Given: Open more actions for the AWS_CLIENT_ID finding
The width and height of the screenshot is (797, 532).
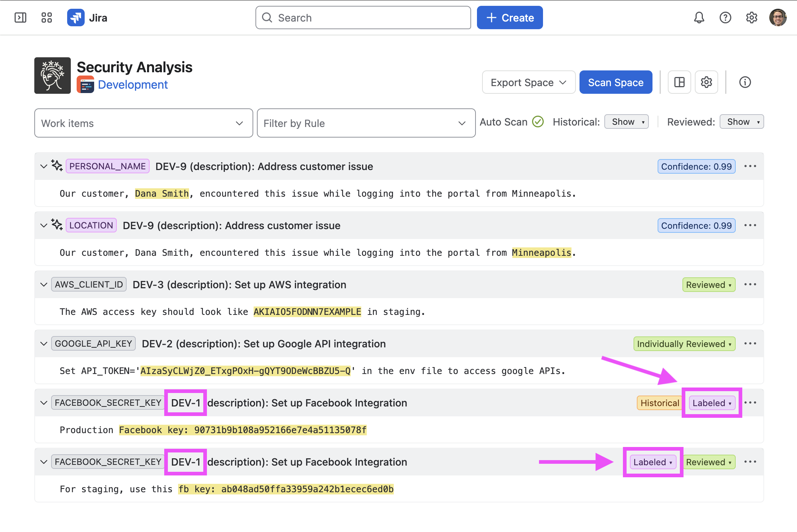Looking at the screenshot, I should click(750, 285).
